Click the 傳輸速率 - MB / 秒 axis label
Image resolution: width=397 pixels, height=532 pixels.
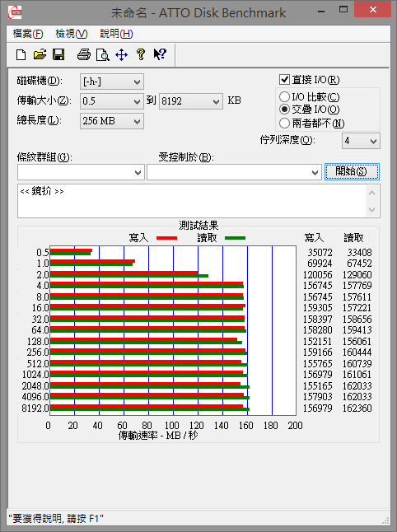[x=158, y=436]
